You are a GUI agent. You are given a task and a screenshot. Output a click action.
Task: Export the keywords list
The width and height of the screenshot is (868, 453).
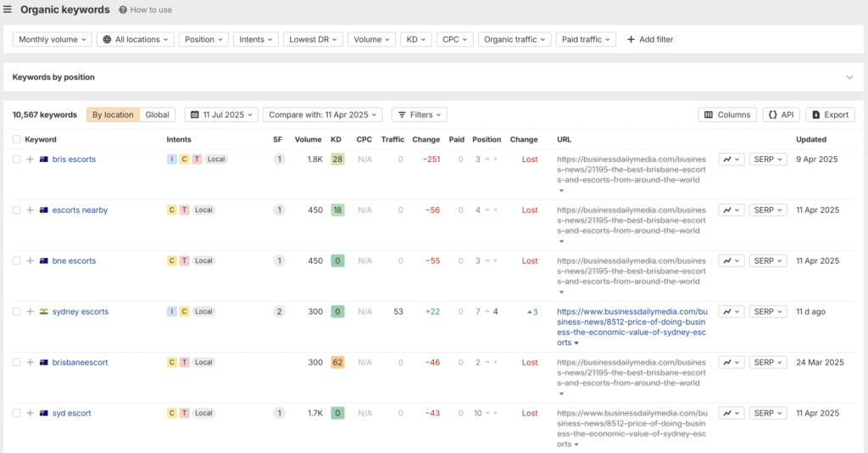coord(829,115)
